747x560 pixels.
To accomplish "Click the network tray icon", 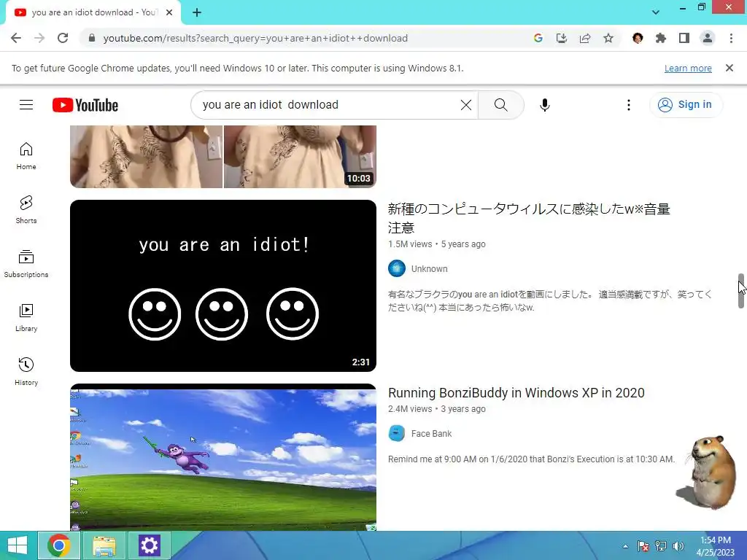I will 661,546.
